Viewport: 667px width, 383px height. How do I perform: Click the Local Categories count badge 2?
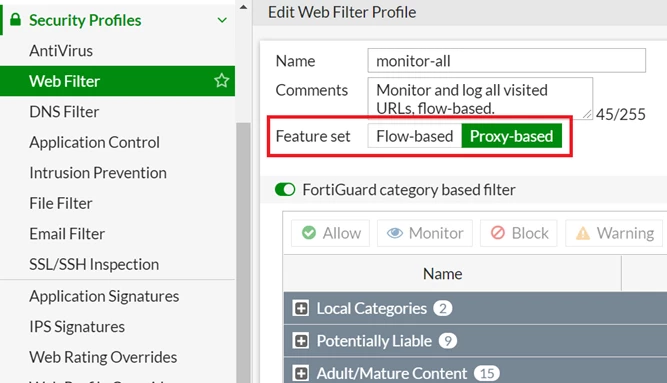(x=443, y=308)
